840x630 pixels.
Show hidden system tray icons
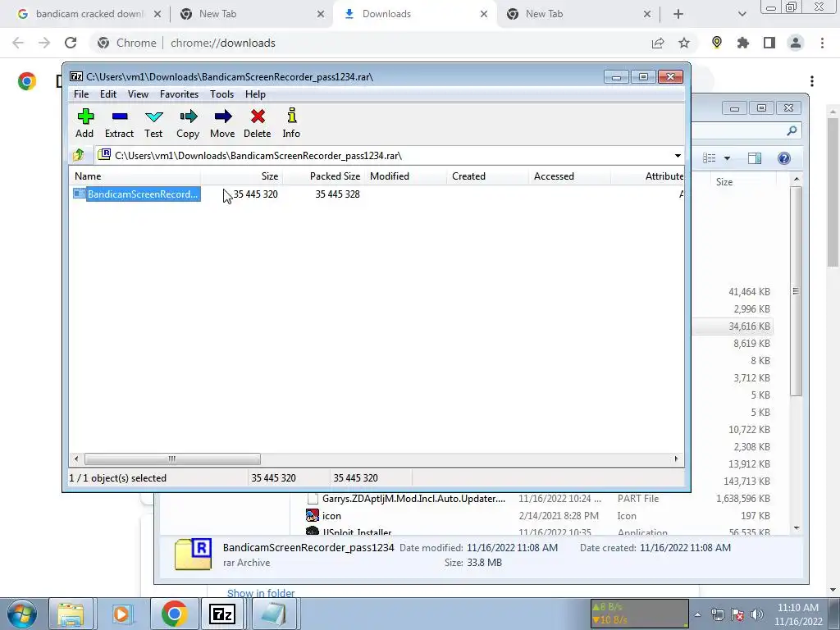pos(697,614)
